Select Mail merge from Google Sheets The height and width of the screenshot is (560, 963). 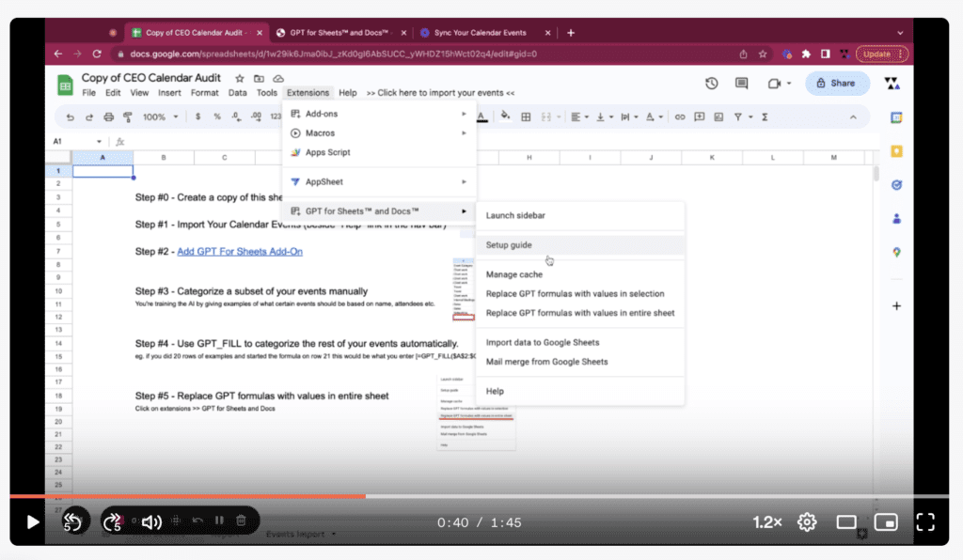[x=579, y=362]
